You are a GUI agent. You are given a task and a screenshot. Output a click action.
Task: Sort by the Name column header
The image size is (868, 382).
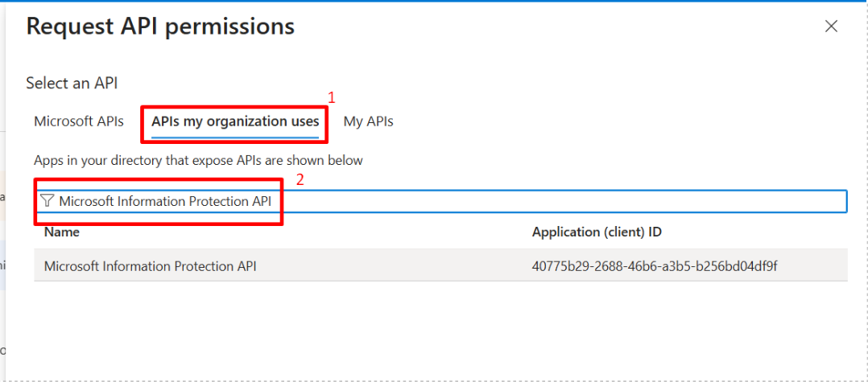point(62,232)
